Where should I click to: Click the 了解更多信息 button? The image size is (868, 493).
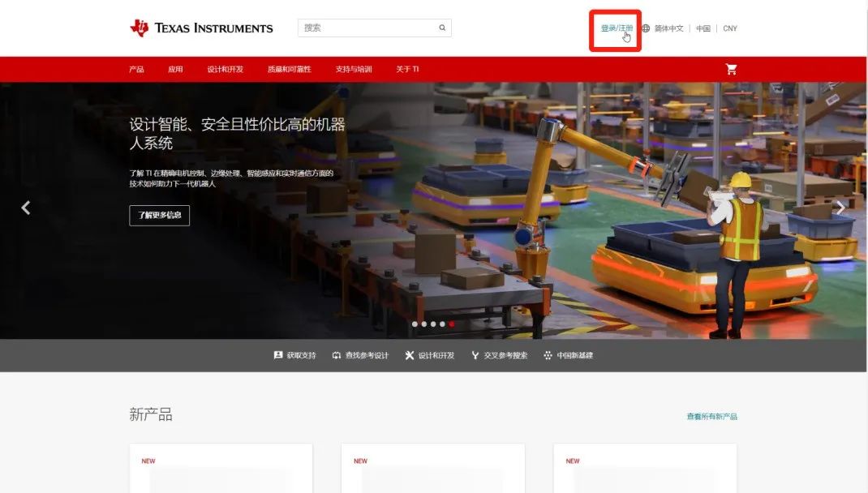(159, 215)
